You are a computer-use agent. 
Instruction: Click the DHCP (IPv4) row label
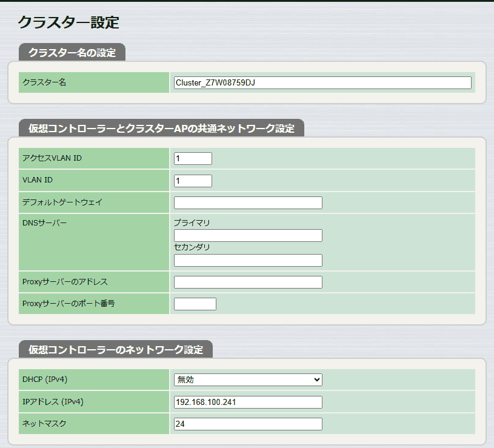(x=45, y=379)
